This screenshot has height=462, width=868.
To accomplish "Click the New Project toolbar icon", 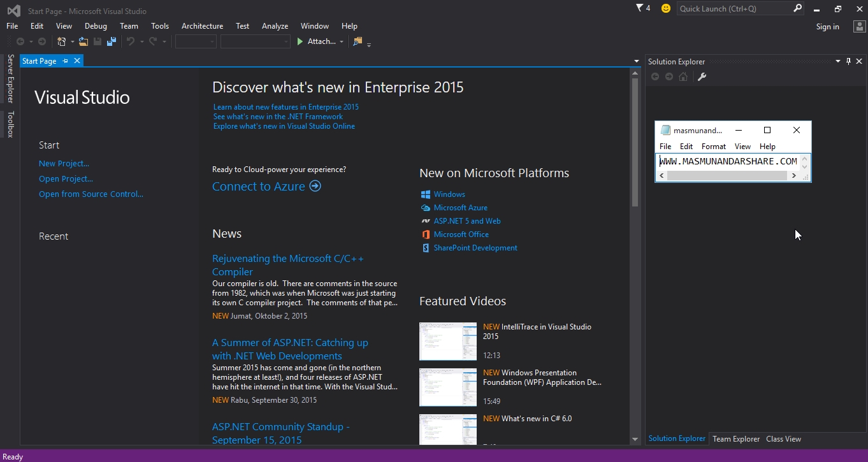I will tap(62, 41).
